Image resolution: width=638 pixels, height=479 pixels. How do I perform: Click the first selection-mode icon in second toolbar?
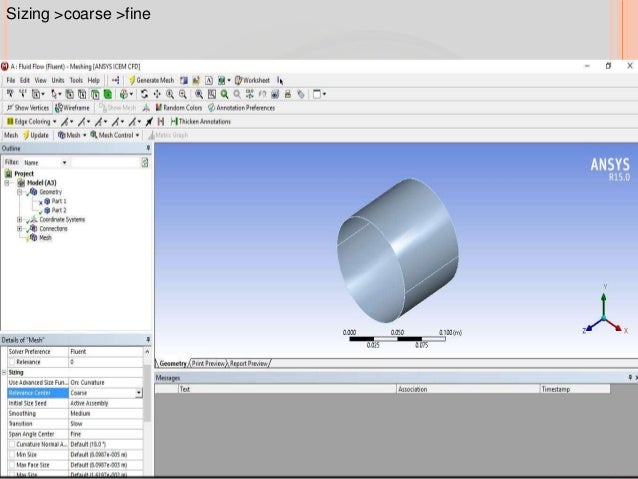[x=10, y=94]
